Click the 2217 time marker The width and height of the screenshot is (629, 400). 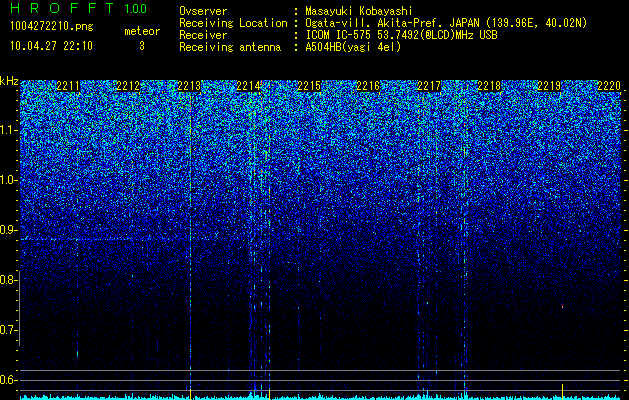429,86
